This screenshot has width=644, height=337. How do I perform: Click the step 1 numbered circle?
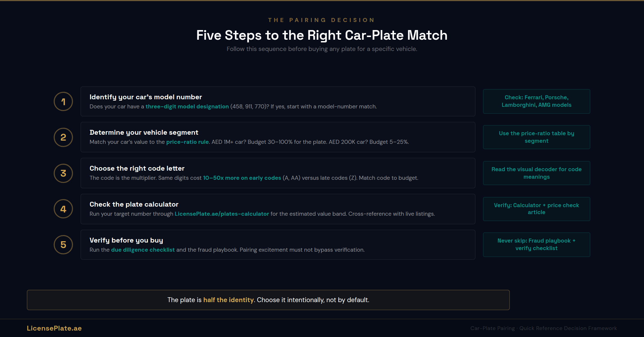pyautogui.click(x=63, y=101)
